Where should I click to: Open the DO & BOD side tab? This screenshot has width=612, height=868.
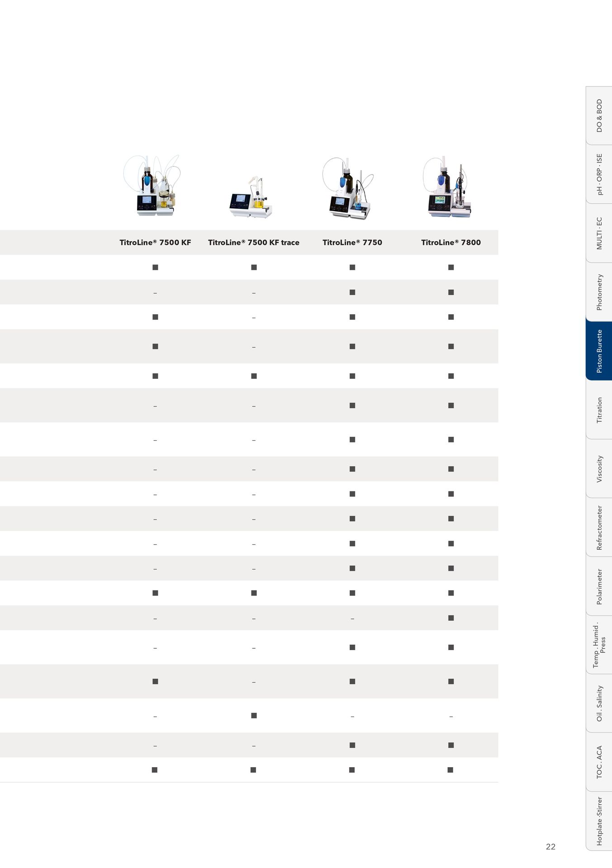599,116
